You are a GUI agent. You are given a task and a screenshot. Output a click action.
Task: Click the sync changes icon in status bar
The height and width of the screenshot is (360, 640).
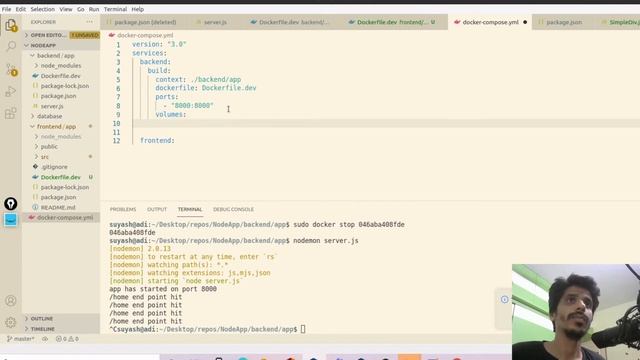[45, 339]
